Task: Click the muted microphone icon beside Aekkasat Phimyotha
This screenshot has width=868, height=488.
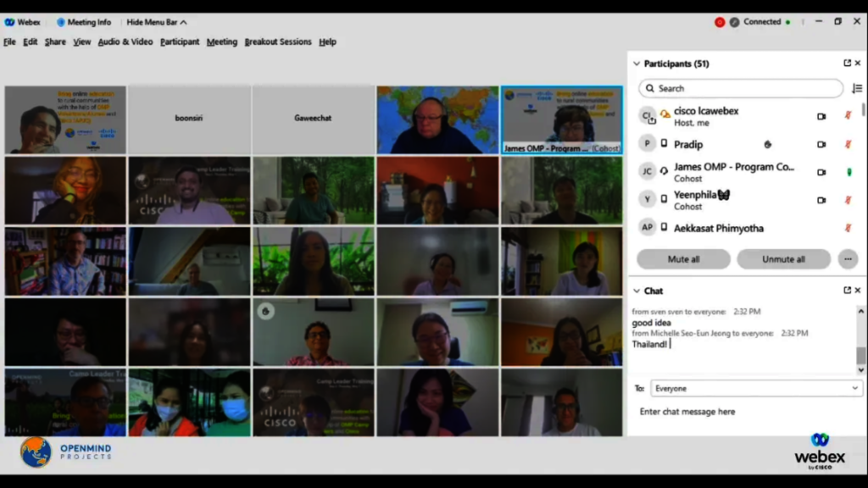Action: click(847, 227)
